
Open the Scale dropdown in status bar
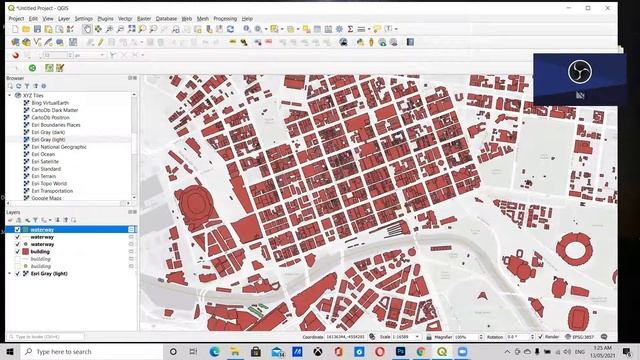(417, 337)
